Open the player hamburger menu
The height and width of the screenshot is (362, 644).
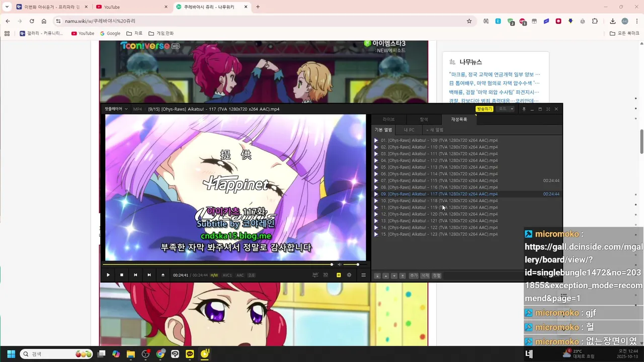pyautogui.click(x=363, y=275)
